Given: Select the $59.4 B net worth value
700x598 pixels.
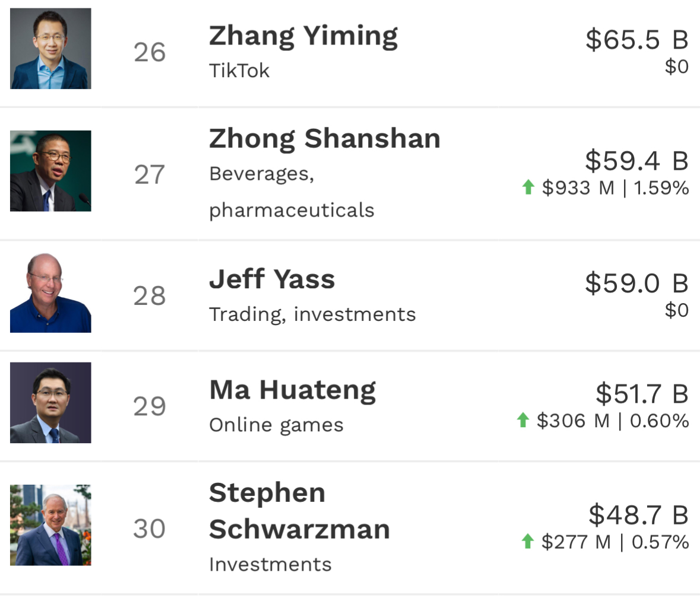Looking at the screenshot, I should (x=637, y=161).
